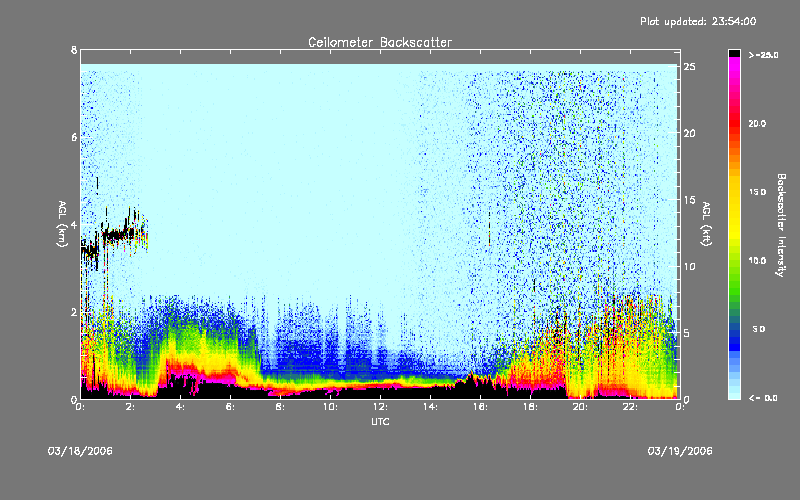Click the "5" kft tick label
Screen dimensions: 800x500
pos(687,333)
